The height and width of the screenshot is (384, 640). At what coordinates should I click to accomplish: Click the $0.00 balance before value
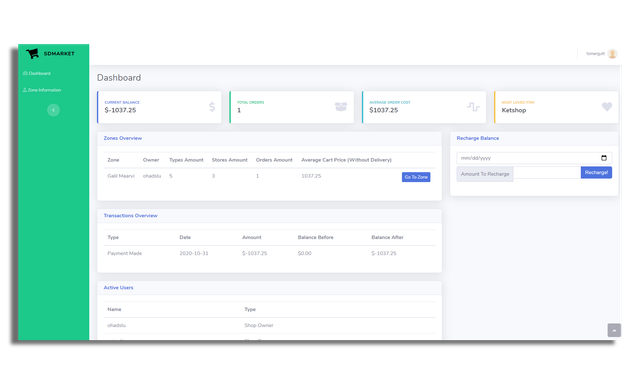[x=304, y=253]
